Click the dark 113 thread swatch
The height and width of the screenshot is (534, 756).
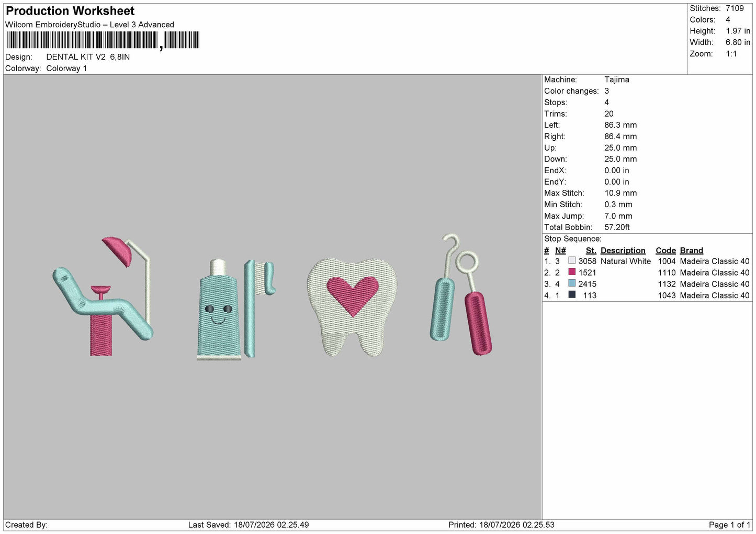pyautogui.click(x=572, y=295)
